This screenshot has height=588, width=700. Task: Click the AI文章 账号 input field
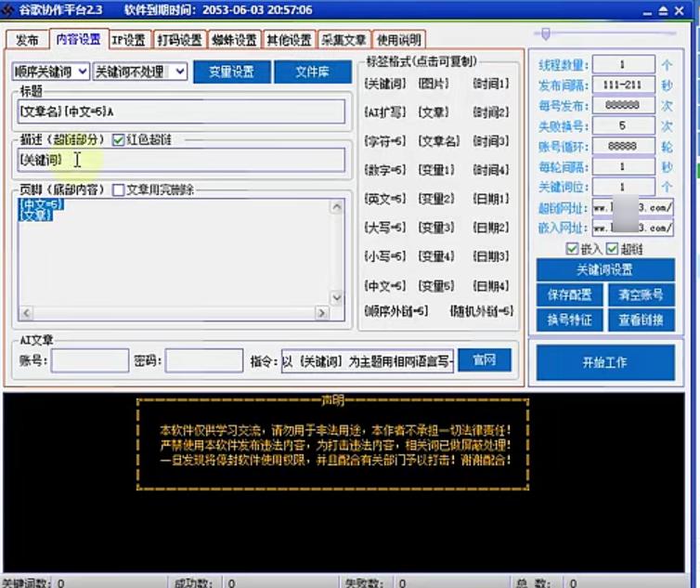[90, 360]
